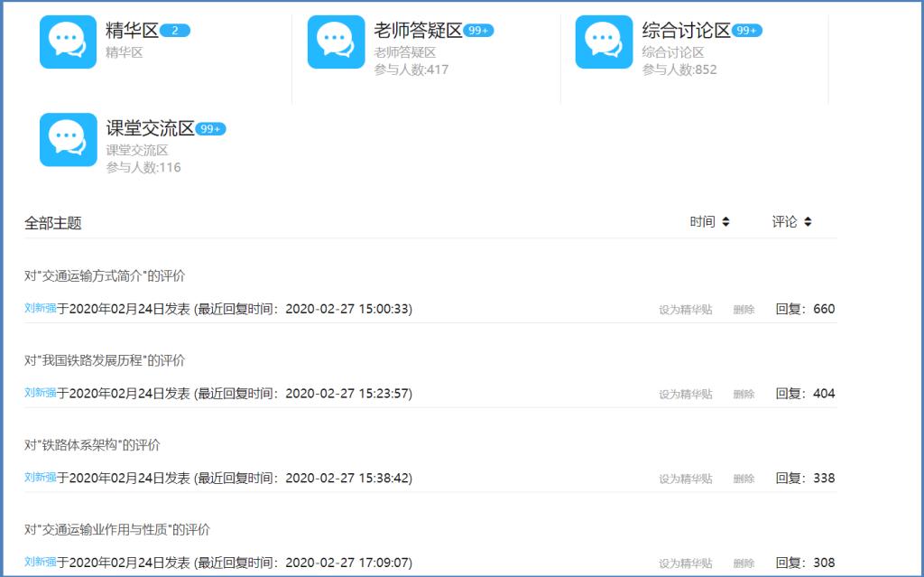Set the 铁路体系架构 post as 精华贴

click(685, 479)
